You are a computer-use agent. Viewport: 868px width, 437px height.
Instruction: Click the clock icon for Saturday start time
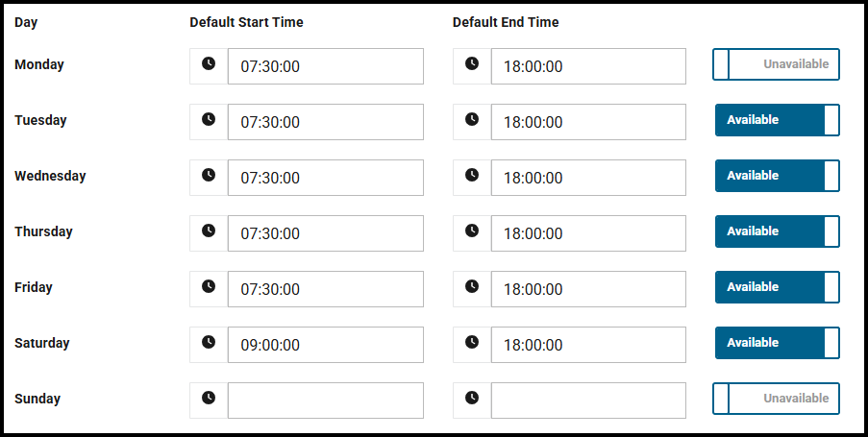pyautogui.click(x=209, y=343)
